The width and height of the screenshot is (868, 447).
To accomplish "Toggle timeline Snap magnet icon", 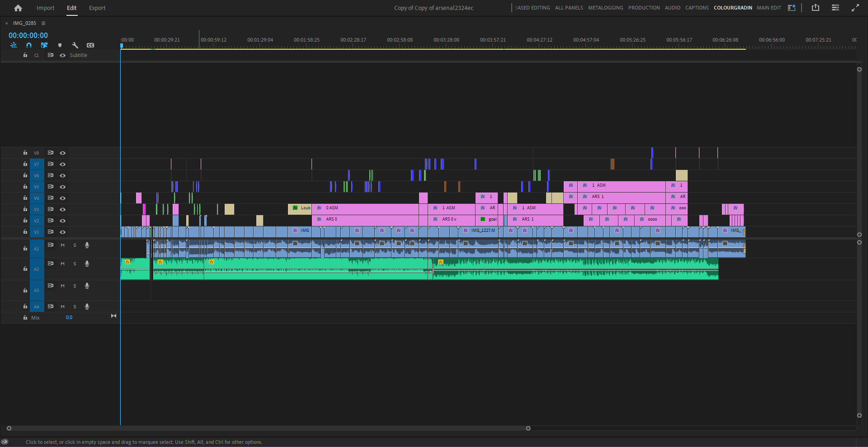I will 29,45.
